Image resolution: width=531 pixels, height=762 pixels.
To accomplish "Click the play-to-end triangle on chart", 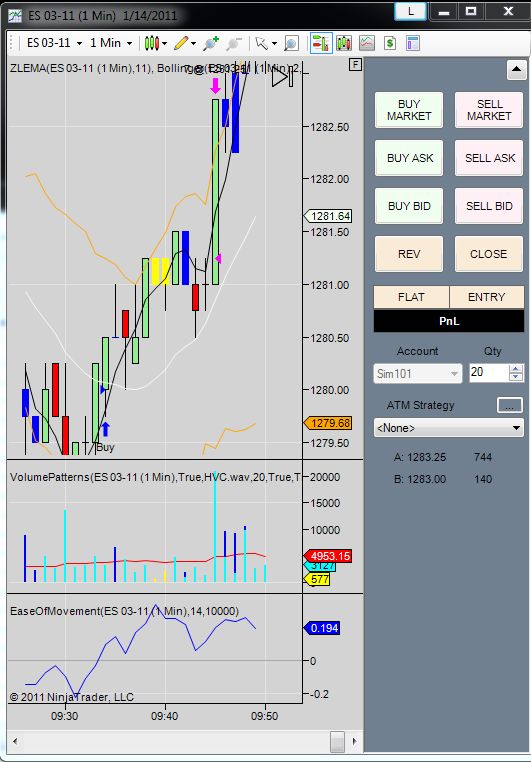I will [x=282, y=77].
